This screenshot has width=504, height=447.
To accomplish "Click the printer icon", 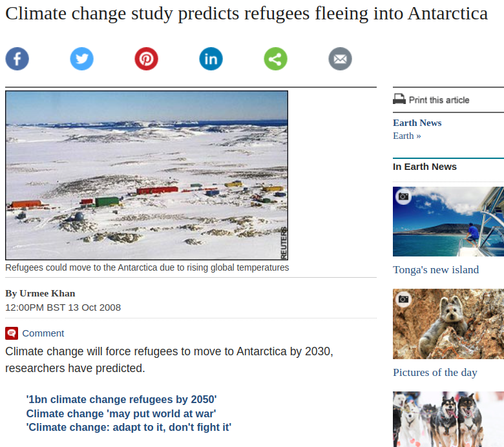I will [399, 99].
